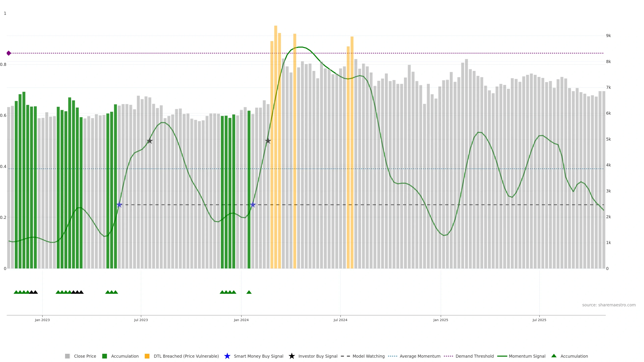The width and height of the screenshot is (644, 362).
Task: Click the black Investor Buy star in legend
Action: [x=291, y=356]
